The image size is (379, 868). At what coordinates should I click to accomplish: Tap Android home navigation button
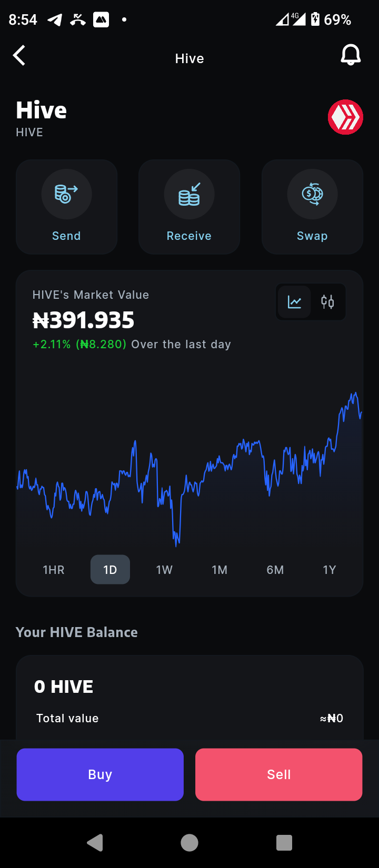tap(189, 843)
